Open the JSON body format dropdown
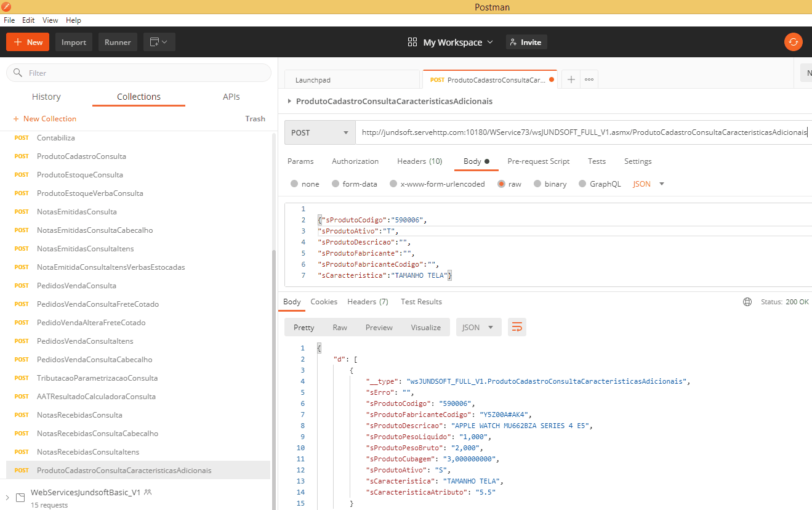This screenshot has width=812, height=510. 649,184
